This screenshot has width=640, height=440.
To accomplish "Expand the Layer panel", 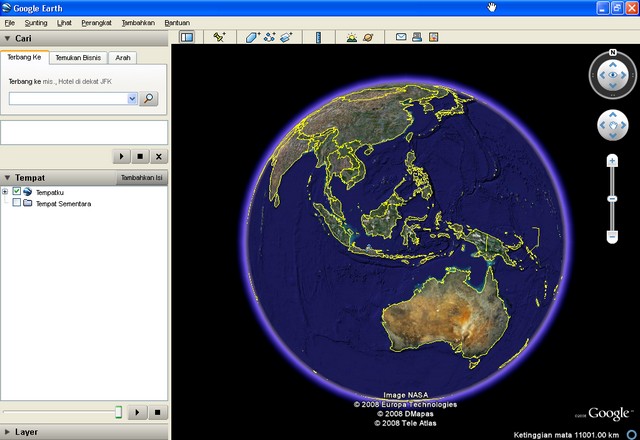I will pos(7,432).
